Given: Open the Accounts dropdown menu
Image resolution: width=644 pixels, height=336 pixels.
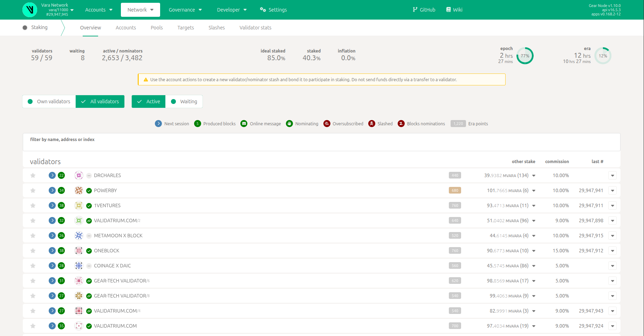Looking at the screenshot, I should tap(99, 10).
